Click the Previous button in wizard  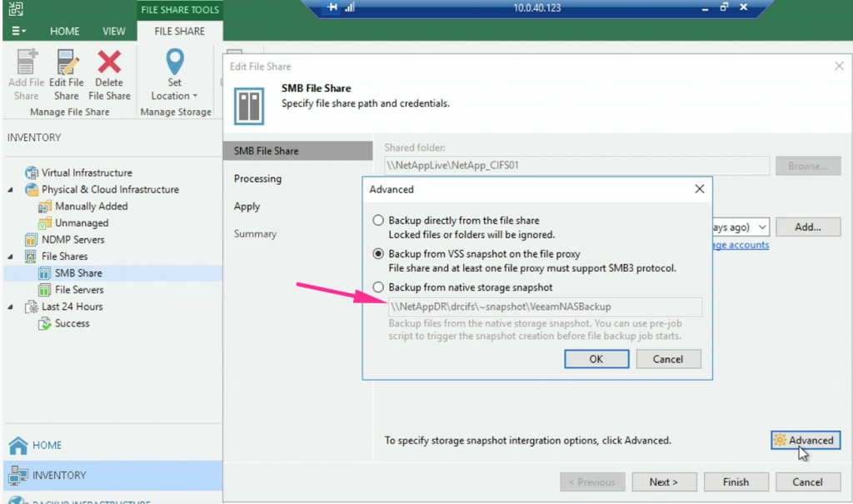point(592,482)
